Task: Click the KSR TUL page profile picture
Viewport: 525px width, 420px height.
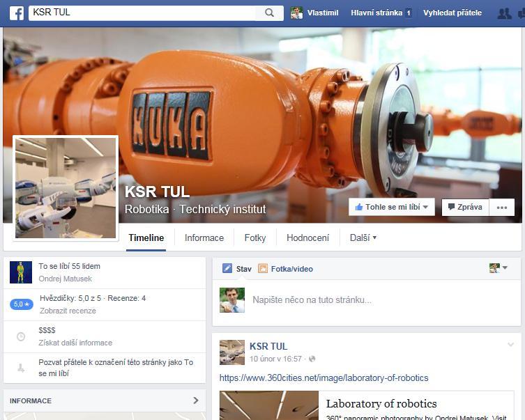Action: [x=66, y=188]
